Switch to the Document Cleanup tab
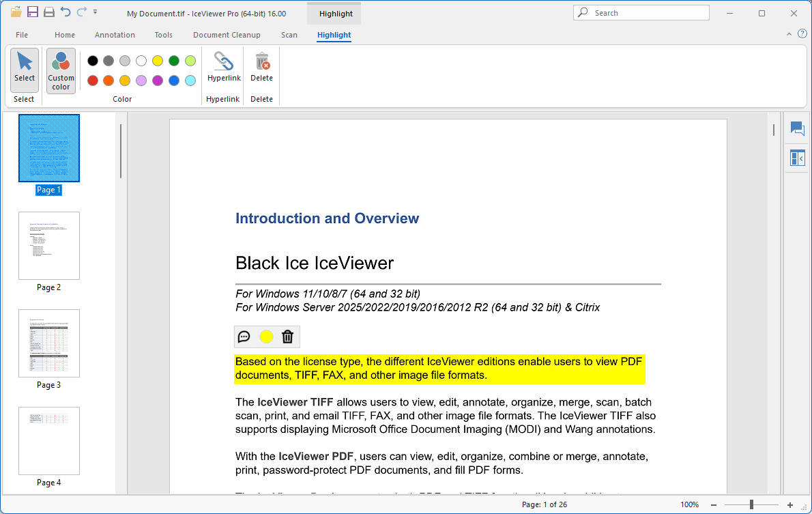812x514 pixels. pyautogui.click(x=227, y=35)
